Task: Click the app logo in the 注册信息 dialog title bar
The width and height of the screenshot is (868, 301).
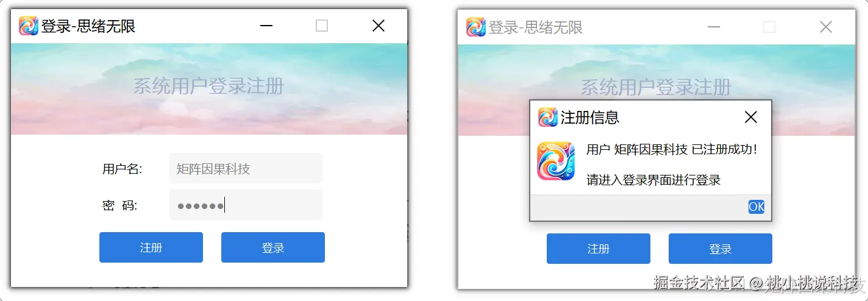Action: pyautogui.click(x=548, y=117)
